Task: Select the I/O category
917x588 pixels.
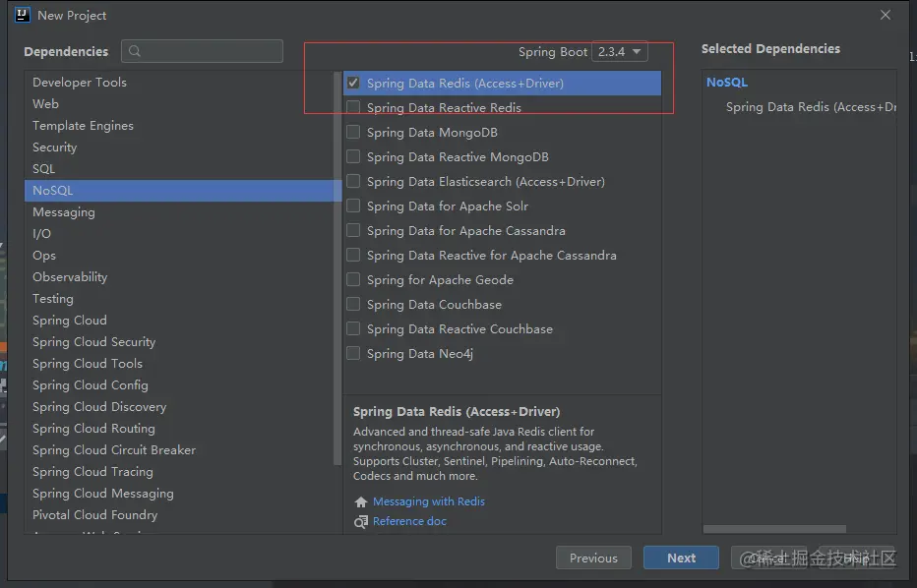Action: (179, 234)
